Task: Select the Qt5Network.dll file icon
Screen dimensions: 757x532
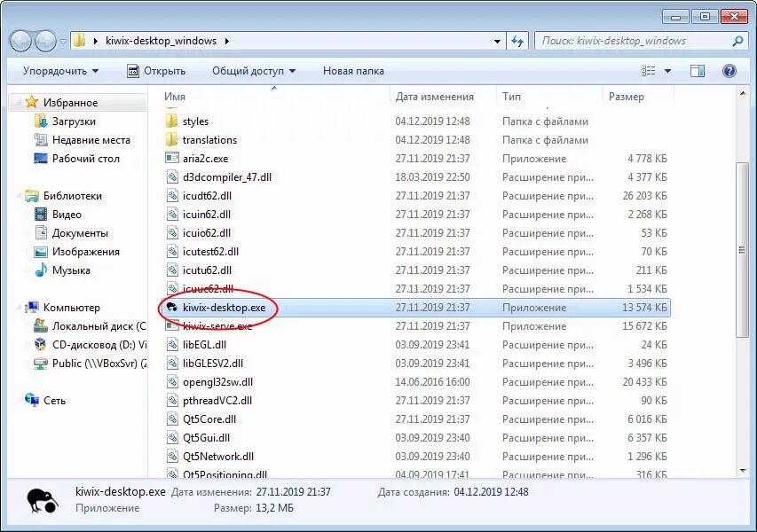Action: click(172, 457)
